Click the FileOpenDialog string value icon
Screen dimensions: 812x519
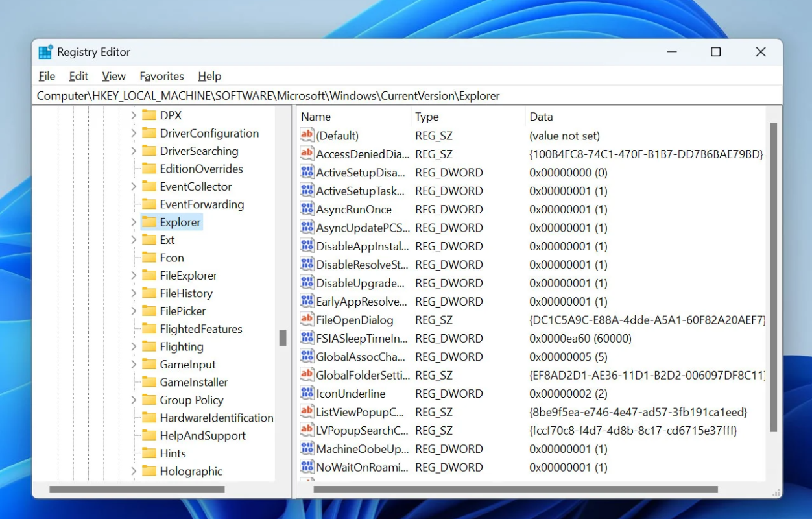coord(307,319)
